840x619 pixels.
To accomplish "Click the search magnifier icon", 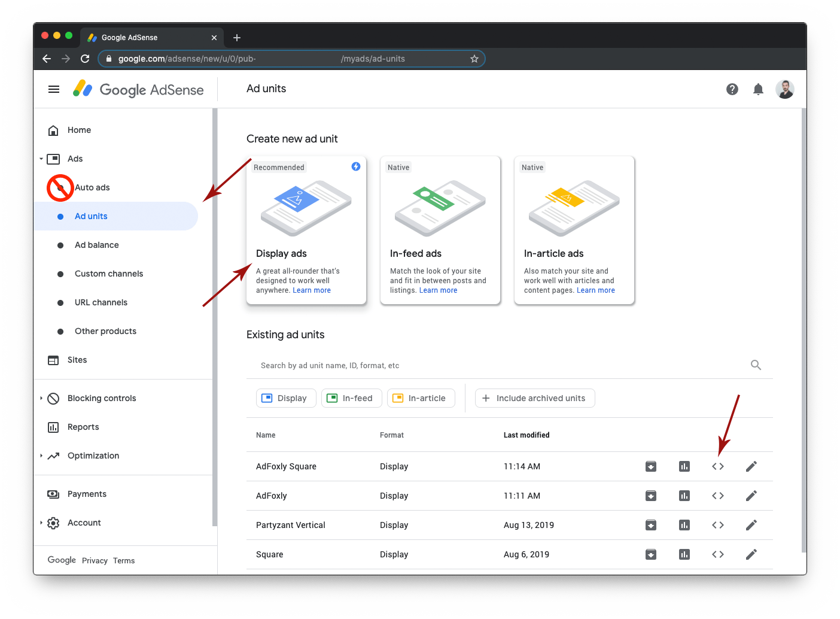I will point(756,365).
